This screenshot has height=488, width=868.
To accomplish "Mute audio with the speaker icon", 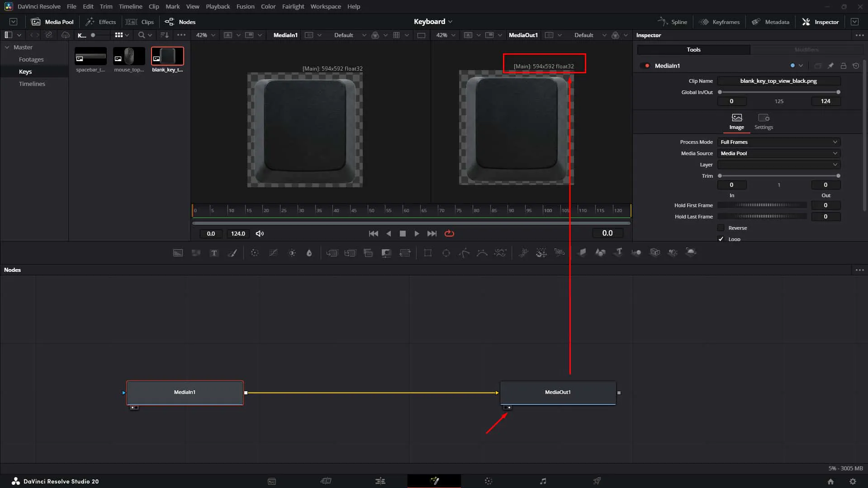I will 260,233.
